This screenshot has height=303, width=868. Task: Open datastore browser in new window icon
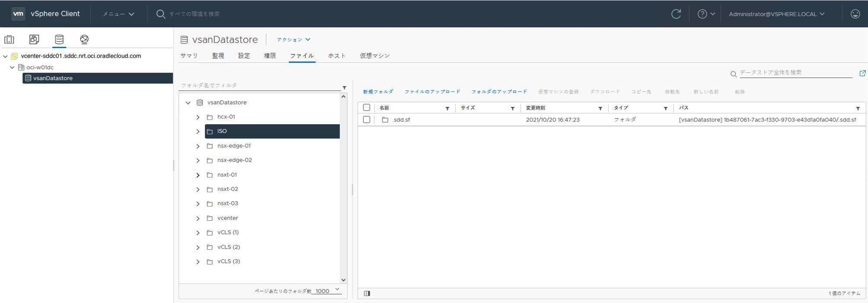(862, 73)
